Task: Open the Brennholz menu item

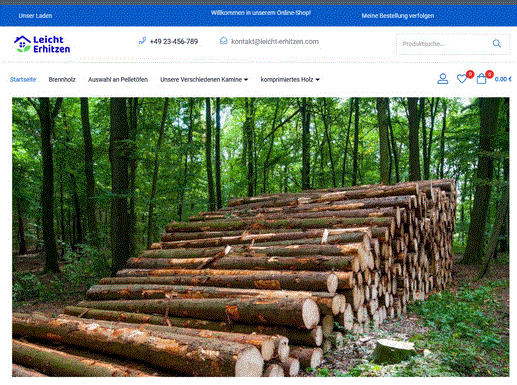Action: click(62, 79)
